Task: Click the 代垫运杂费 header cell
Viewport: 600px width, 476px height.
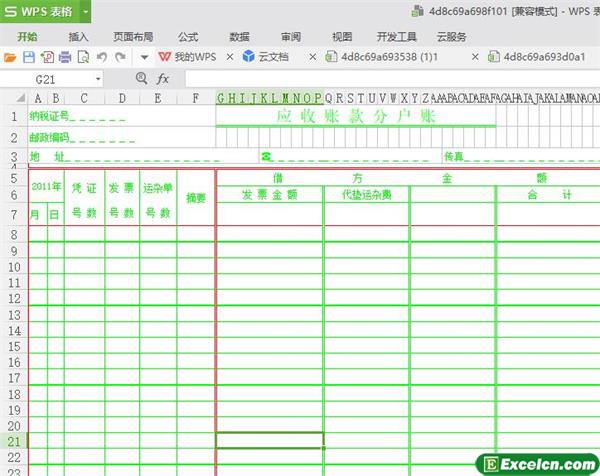Action: (367, 195)
